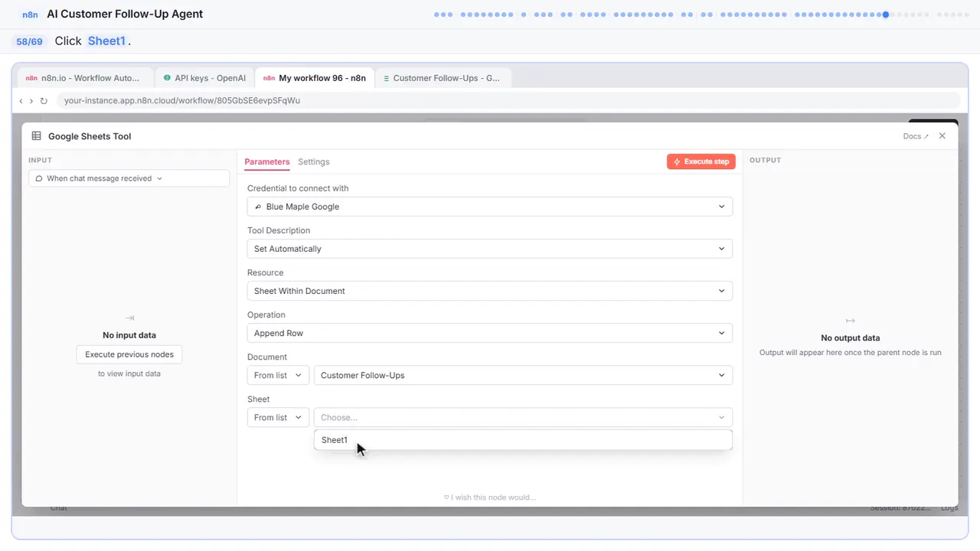Close the Google Sheets Tool panel
The image size is (980, 551).
[x=942, y=135]
